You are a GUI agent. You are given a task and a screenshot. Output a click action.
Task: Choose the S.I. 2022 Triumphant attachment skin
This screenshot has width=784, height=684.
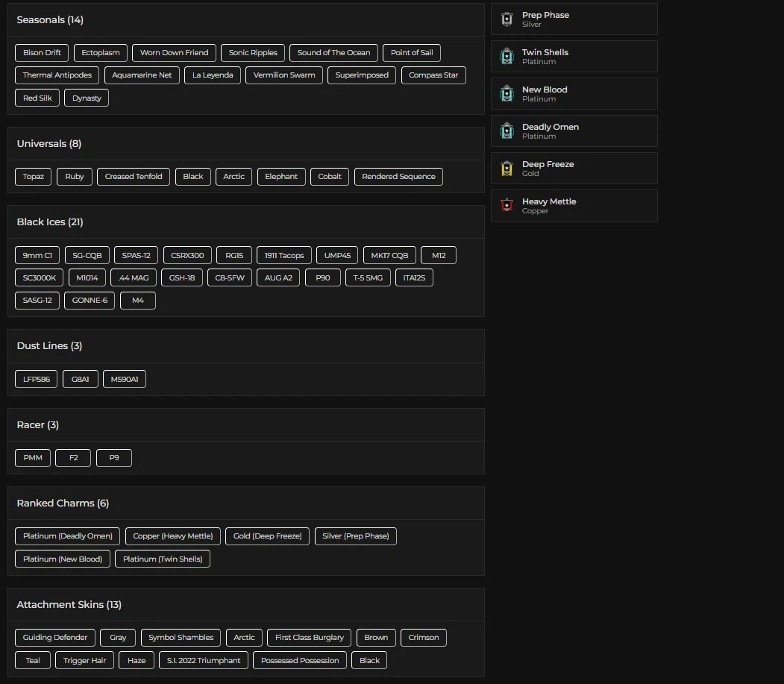coord(204,660)
